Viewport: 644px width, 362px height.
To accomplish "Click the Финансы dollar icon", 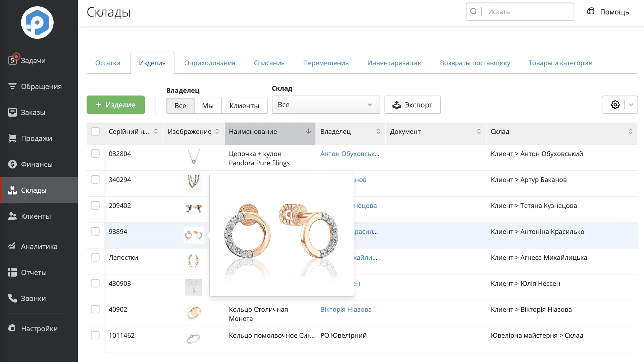I will (x=12, y=164).
